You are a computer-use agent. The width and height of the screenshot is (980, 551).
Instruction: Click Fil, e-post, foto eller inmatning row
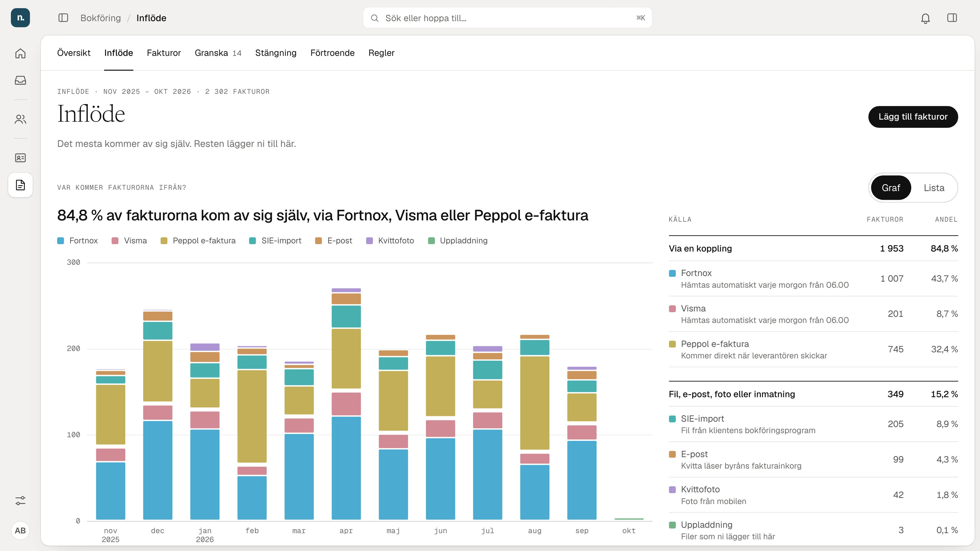tap(813, 394)
